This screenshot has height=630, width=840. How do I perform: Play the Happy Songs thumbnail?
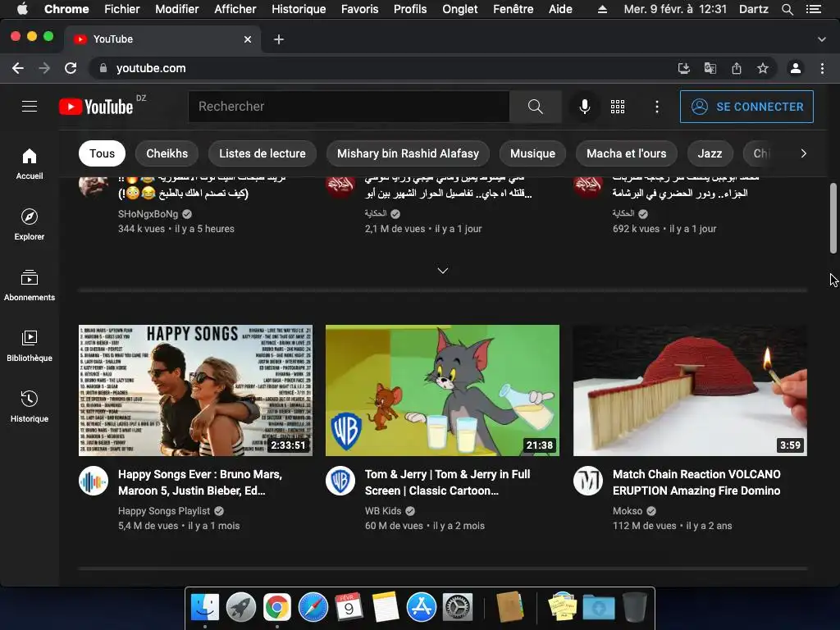click(x=195, y=390)
